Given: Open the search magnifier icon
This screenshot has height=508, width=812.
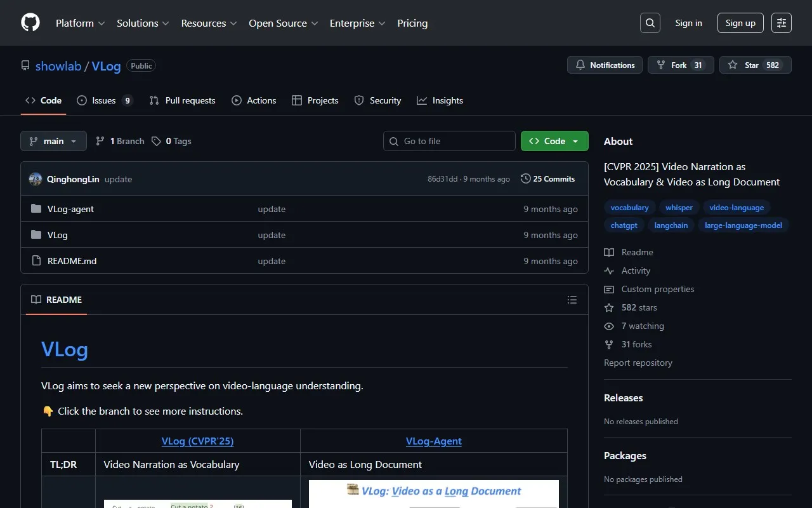Looking at the screenshot, I should click(x=650, y=23).
